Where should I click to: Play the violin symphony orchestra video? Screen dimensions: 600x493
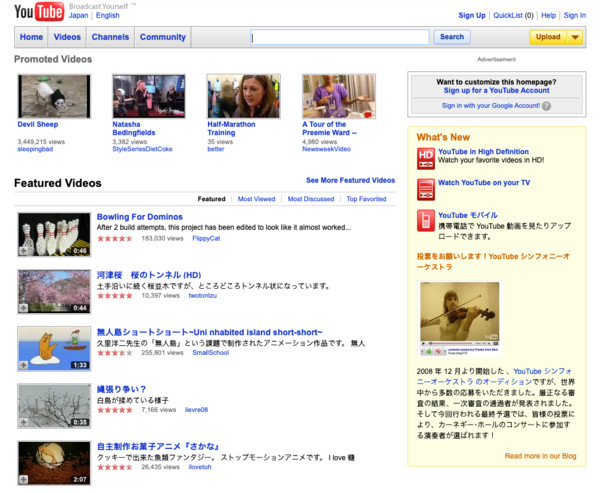(459, 320)
